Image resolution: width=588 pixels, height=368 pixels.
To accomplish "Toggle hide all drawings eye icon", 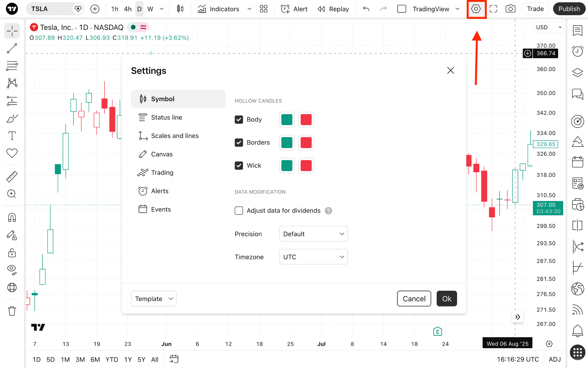I will tap(12, 270).
